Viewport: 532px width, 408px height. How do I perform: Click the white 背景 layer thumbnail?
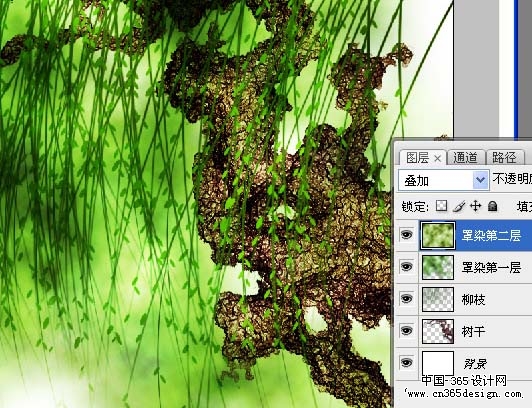[x=438, y=363]
